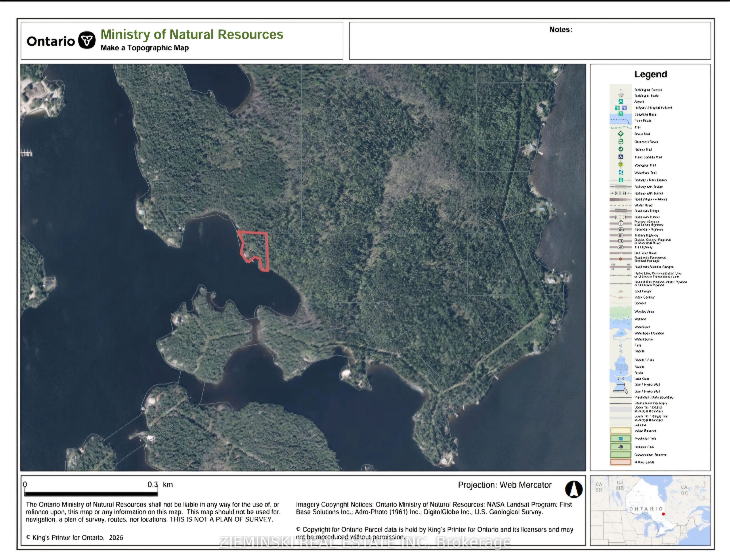Click the blue Hospital Heliport legend icon
730x560 pixels.
(x=624, y=108)
